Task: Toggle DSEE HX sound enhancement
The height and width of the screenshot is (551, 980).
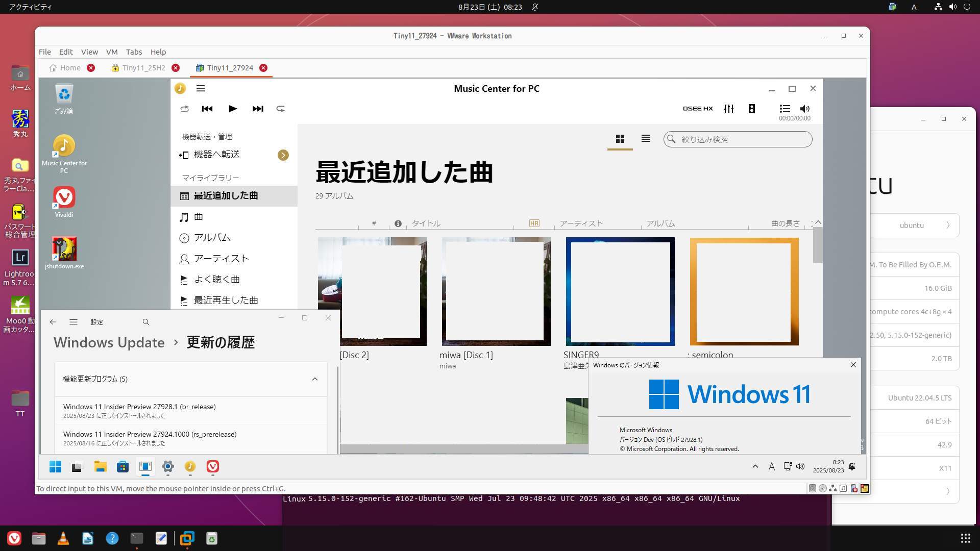Action: click(698, 109)
